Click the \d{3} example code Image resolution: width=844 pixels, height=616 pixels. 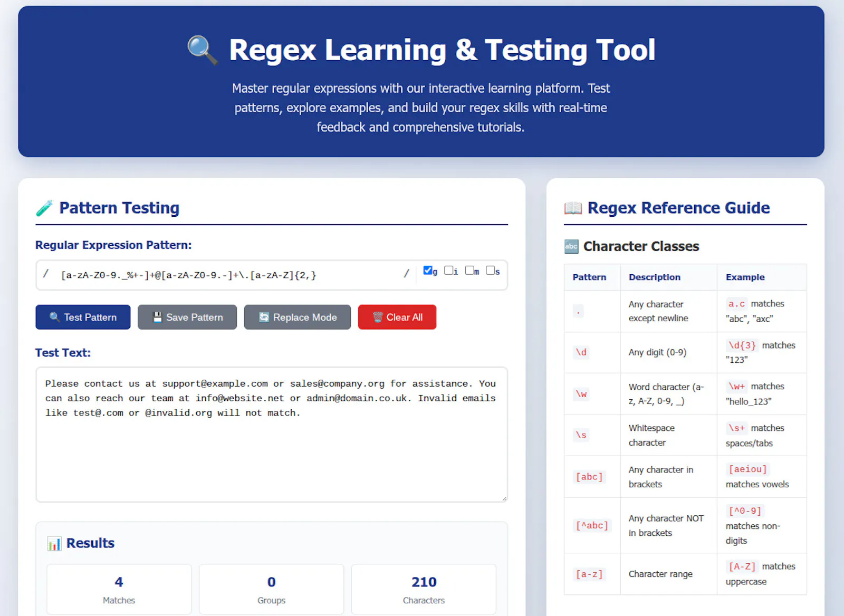click(x=742, y=345)
